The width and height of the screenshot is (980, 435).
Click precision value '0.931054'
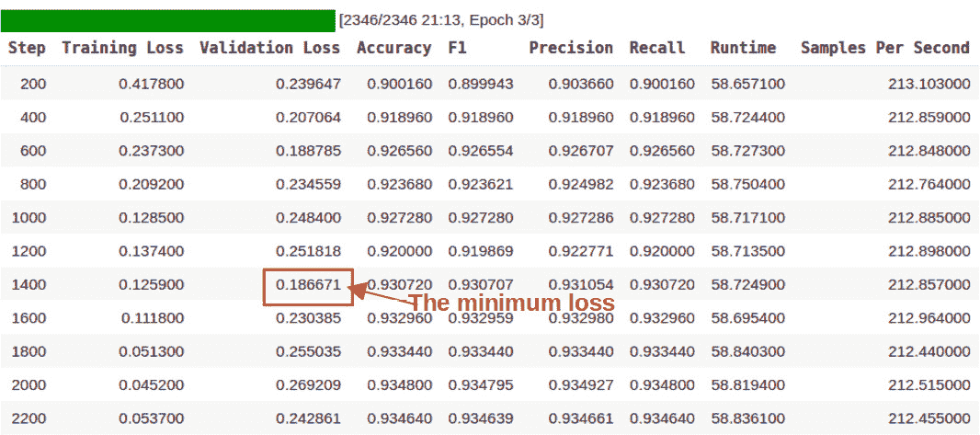tap(581, 285)
